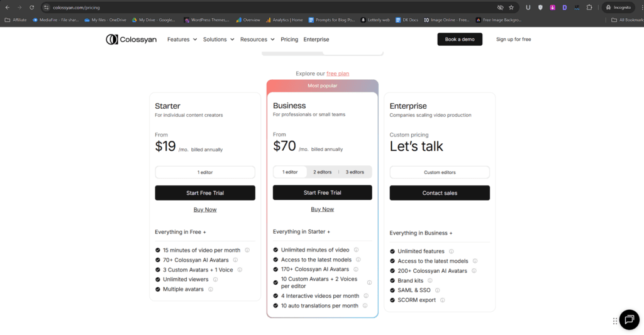The image size is (644, 335).
Task: Click Sign up for free
Action: tap(513, 40)
